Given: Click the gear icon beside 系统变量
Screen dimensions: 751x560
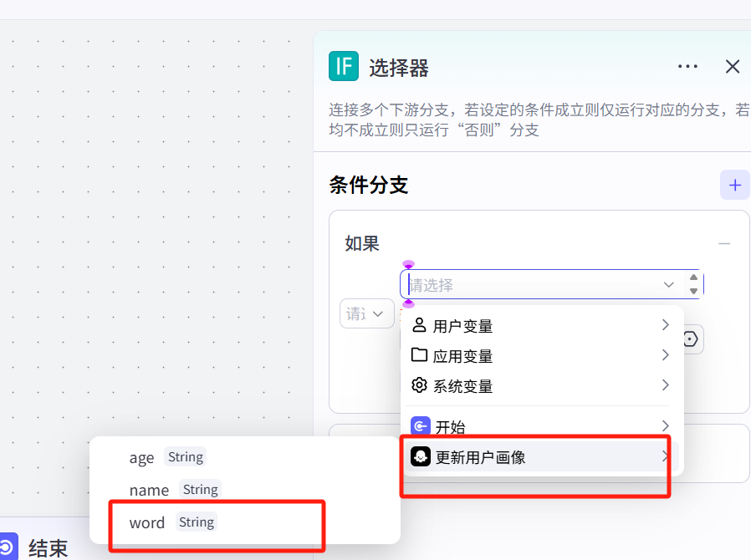Looking at the screenshot, I should (420, 385).
